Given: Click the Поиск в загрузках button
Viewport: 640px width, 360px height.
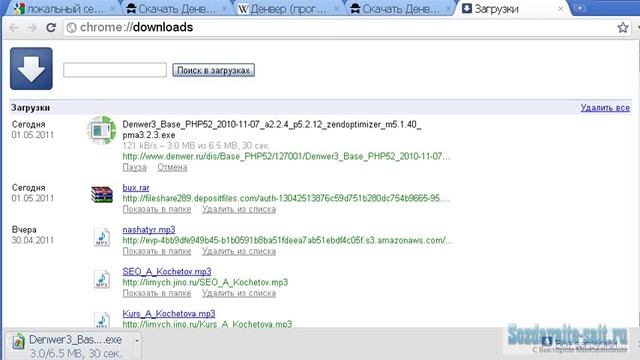Looking at the screenshot, I should pyautogui.click(x=213, y=70).
